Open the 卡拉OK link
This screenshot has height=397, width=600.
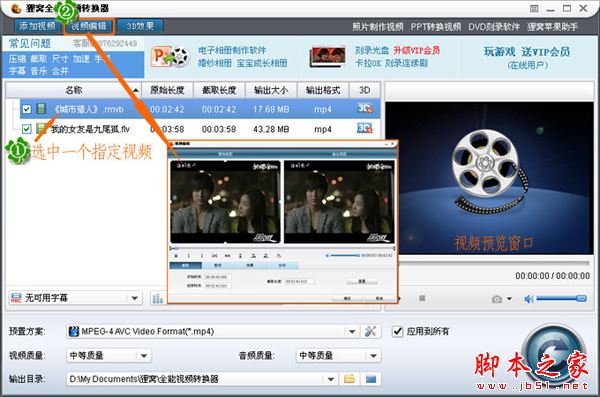click(x=368, y=63)
